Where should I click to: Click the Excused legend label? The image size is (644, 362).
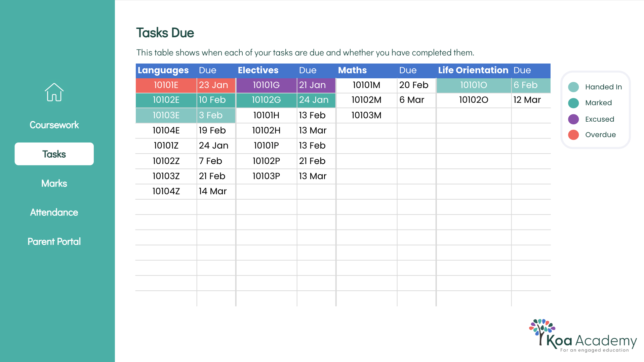coord(600,119)
